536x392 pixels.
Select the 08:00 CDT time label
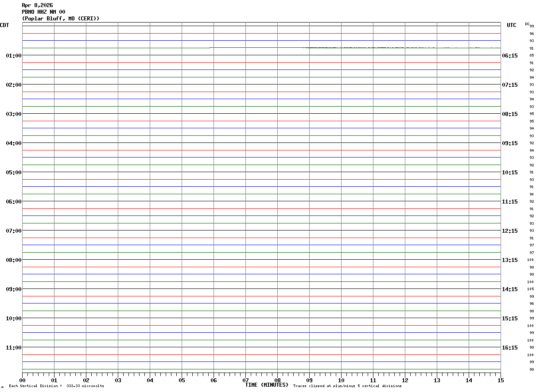click(14, 260)
